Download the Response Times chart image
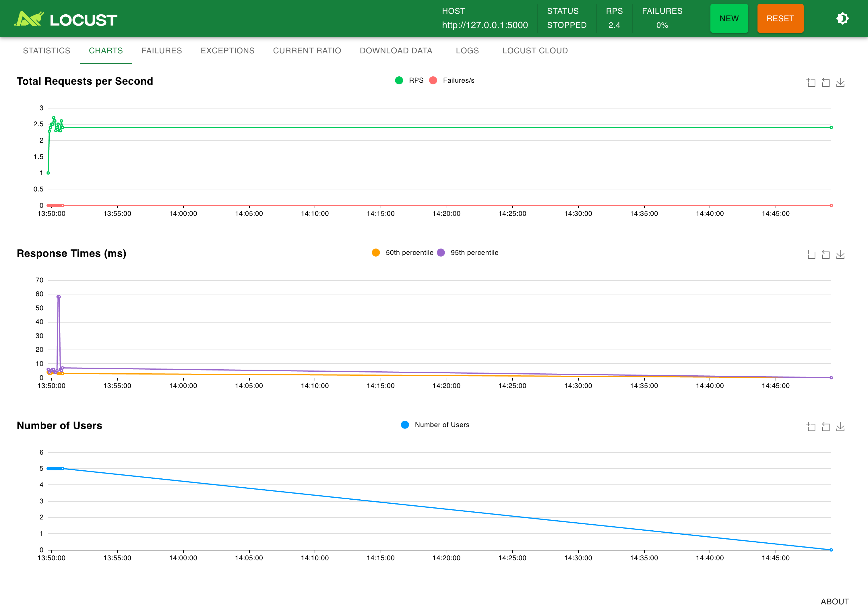 841,254
